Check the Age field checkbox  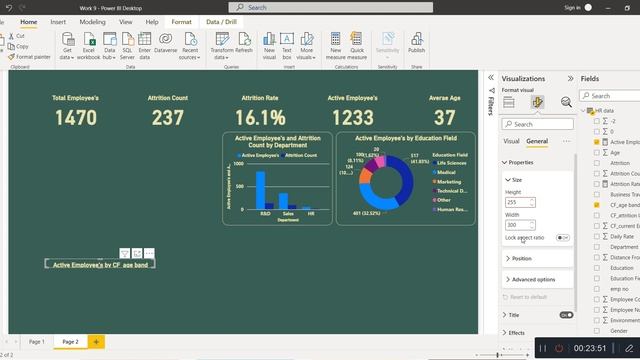coord(597,153)
